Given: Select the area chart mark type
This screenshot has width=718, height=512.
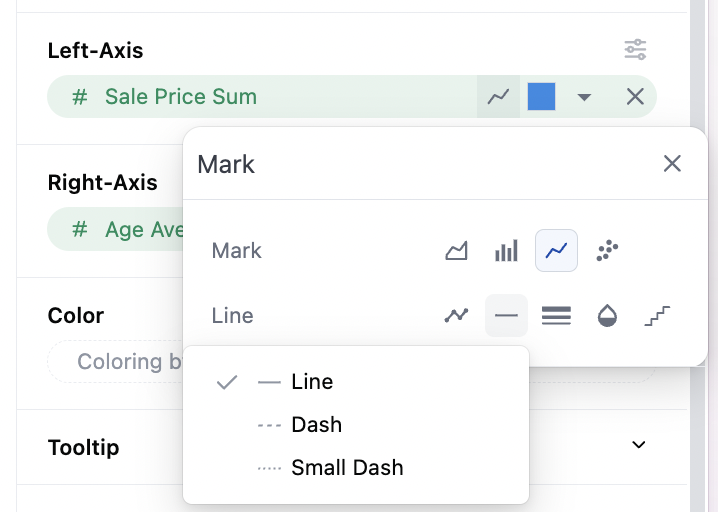Looking at the screenshot, I should (456, 251).
